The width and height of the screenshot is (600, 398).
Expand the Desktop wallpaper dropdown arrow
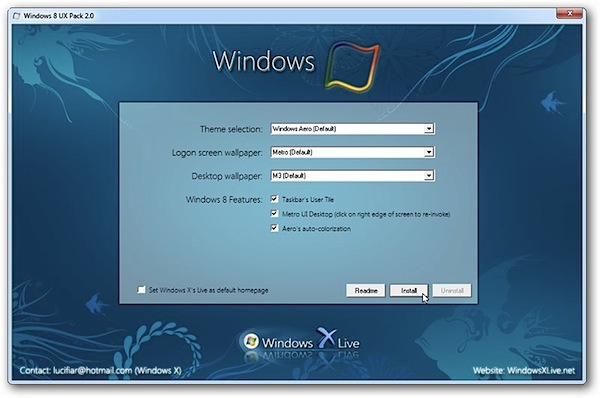click(429, 176)
